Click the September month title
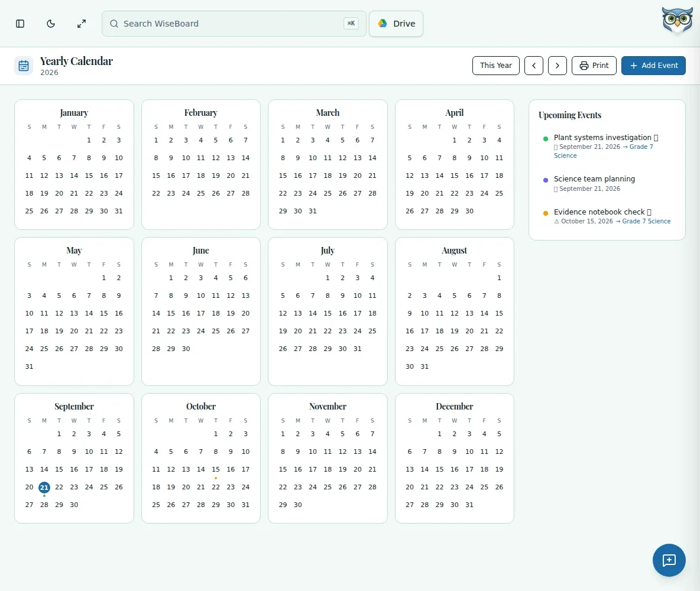Screen dimensions: 700x591 (74, 407)
